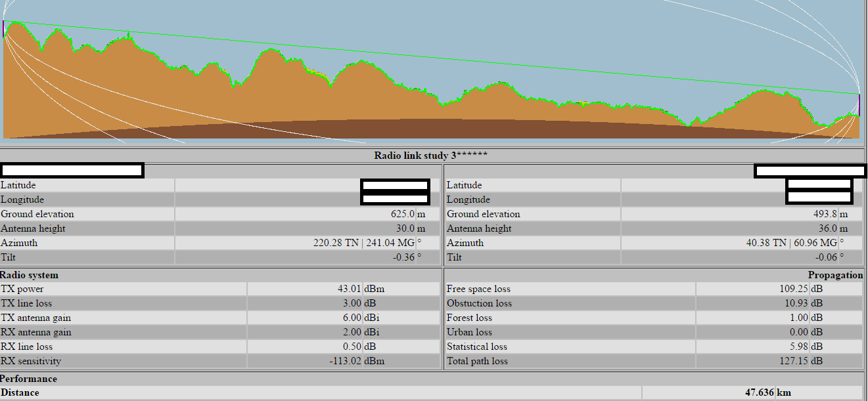The image size is (868, 401).
Task: Click the left Ground elevation 625.0 value
Action: pyautogui.click(x=402, y=214)
